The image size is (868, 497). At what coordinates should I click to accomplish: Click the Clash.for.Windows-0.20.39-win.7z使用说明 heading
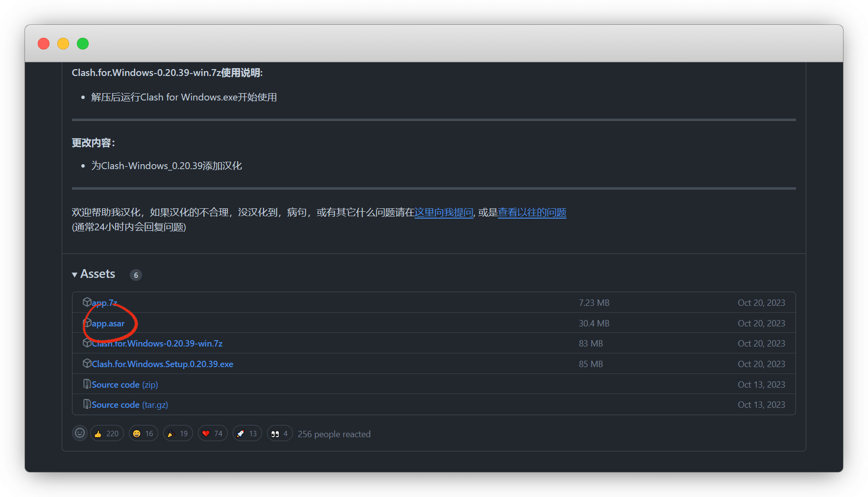pos(167,73)
